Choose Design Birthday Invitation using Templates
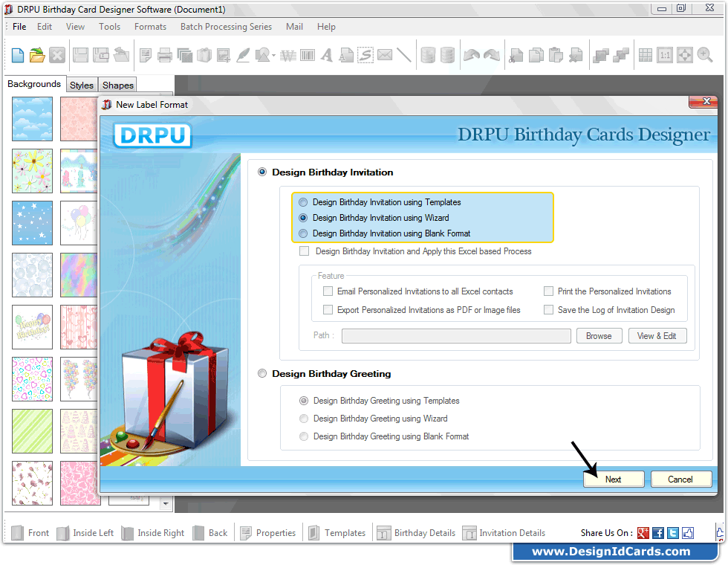Image resolution: width=728 pixels, height=565 pixels. tap(303, 202)
